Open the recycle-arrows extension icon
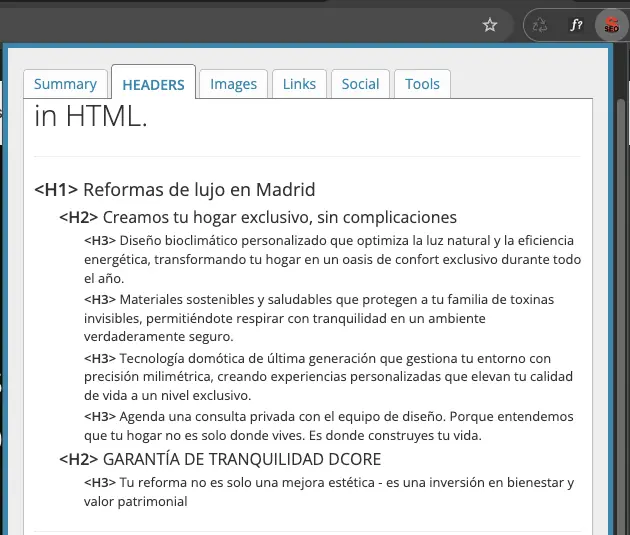This screenshot has height=535, width=630. (x=541, y=25)
